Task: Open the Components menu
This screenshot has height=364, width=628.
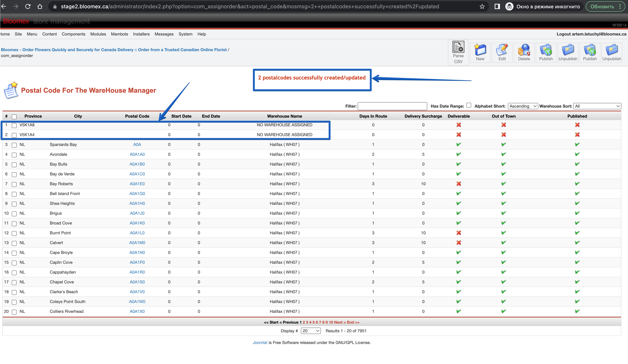Action: (x=73, y=34)
